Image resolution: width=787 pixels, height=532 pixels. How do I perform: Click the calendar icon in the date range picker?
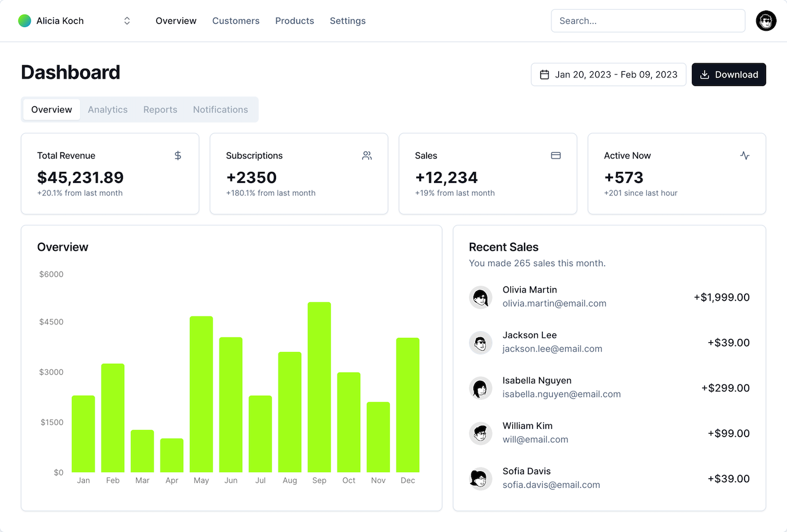545,74
